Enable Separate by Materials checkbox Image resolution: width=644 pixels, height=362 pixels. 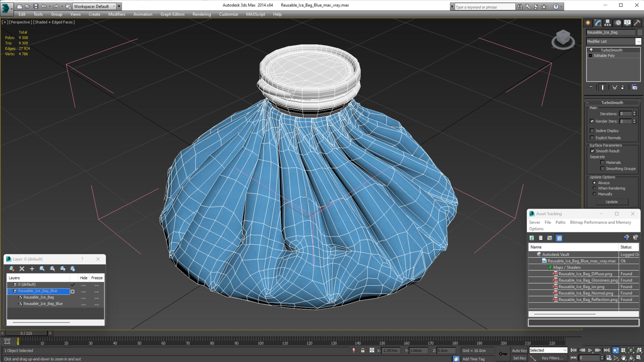(602, 162)
